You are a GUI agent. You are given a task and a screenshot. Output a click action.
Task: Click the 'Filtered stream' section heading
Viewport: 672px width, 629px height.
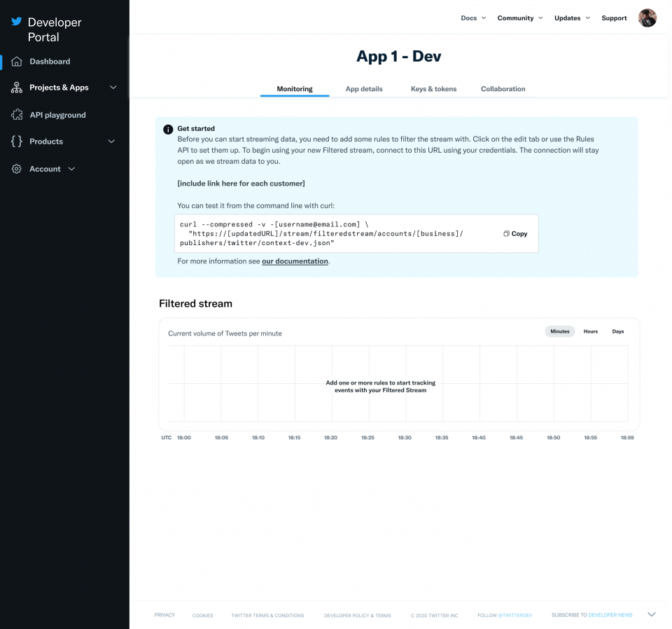[x=195, y=303]
